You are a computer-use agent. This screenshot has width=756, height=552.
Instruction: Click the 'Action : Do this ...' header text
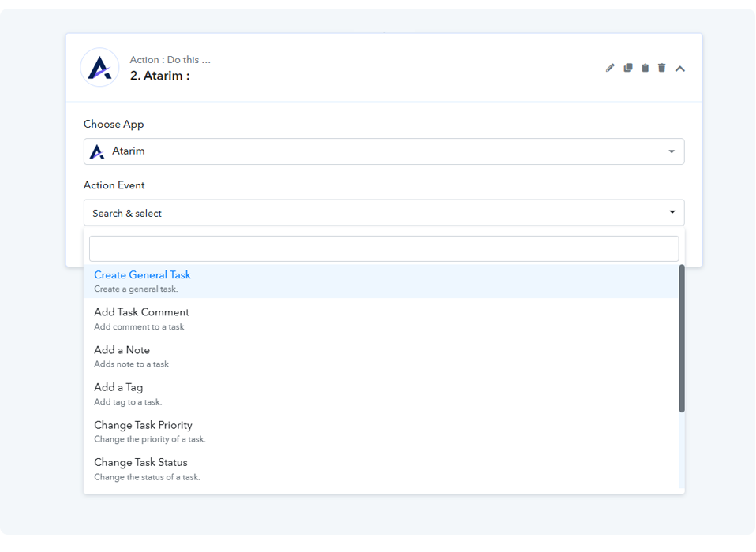[170, 60]
